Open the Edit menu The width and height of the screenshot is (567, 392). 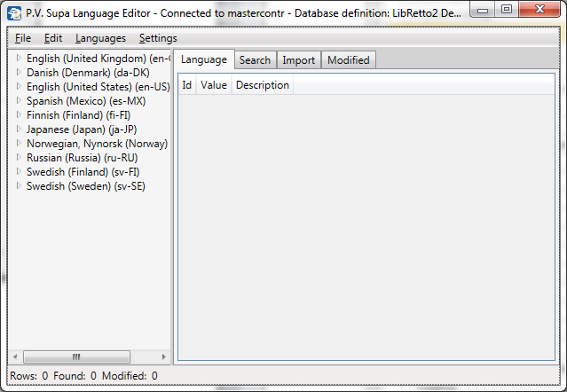(x=53, y=38)
